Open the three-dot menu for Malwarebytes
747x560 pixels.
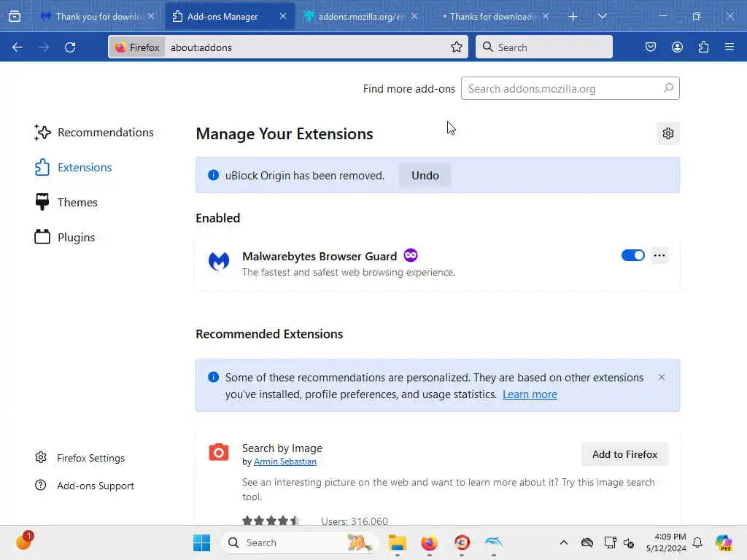tap(659, 256)
